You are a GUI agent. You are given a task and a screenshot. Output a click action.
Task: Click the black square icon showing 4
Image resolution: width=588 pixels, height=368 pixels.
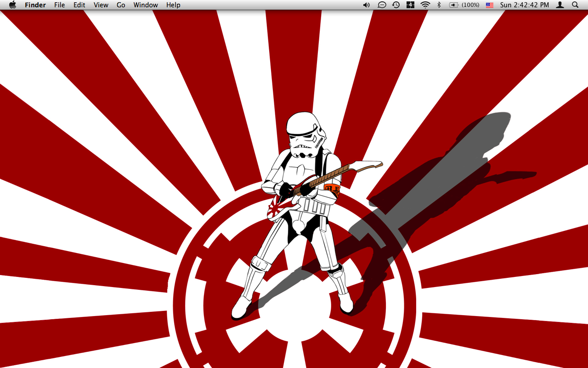coord(410,5)
